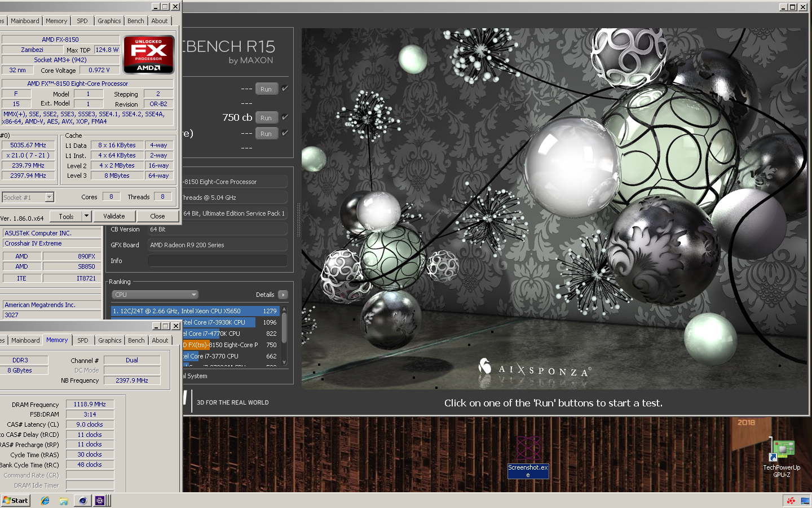Select FX-8150 Eight-Core ranking entry
The height and width of the screenshot is (508, 812).
tap(231, 345)
